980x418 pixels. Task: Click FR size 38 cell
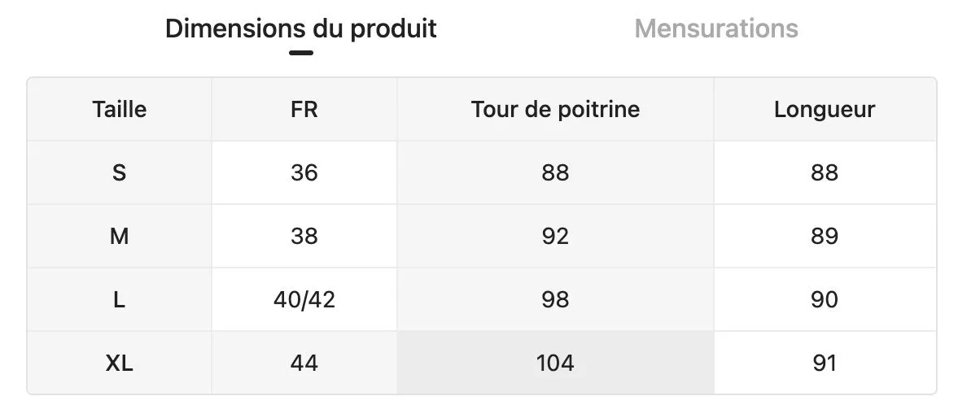(304, 236)
